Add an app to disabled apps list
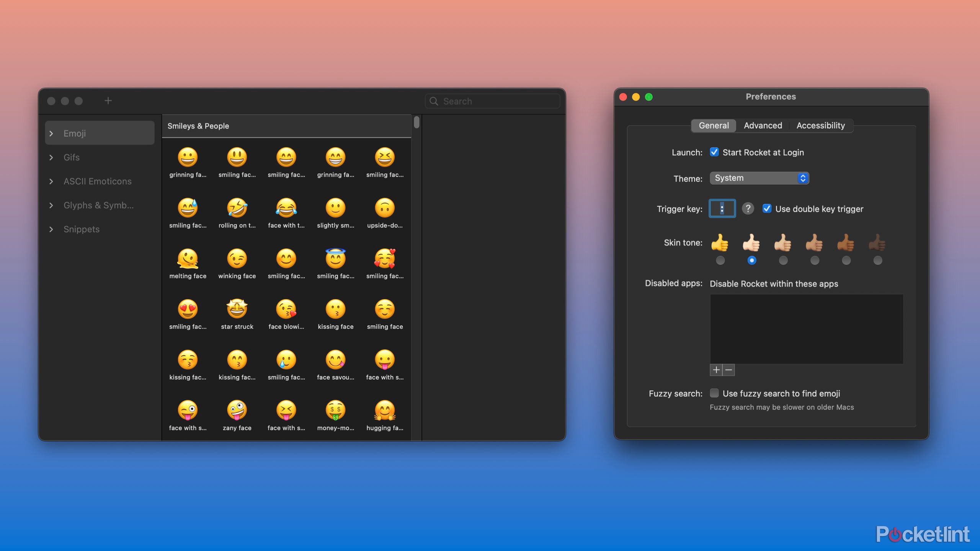This screenshot has height=551, width=980. click(x=716, y=370)
